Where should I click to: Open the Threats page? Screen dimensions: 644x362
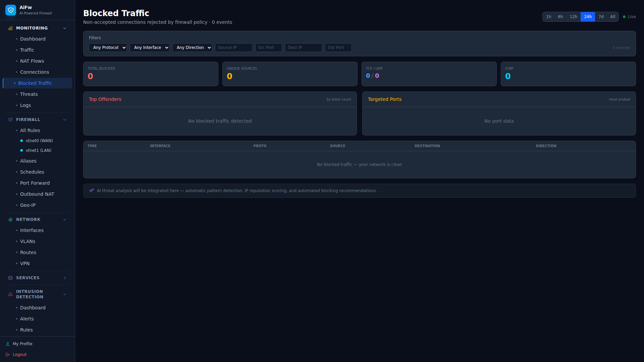37,94
